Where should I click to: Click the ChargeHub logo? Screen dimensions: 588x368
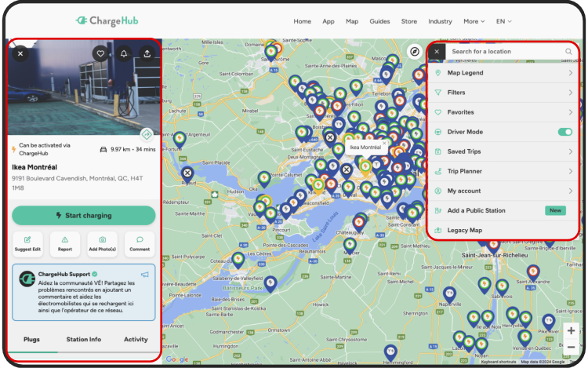point(107,20)
